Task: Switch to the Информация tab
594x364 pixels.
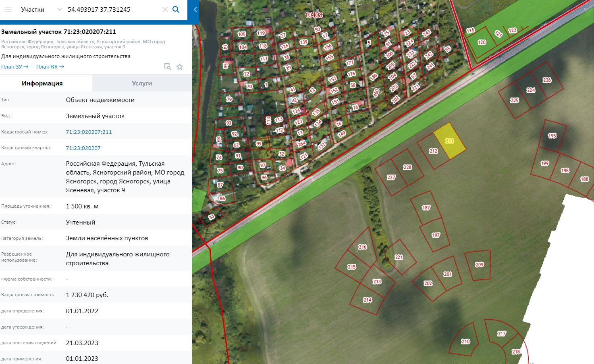Action: click(42, 83)
